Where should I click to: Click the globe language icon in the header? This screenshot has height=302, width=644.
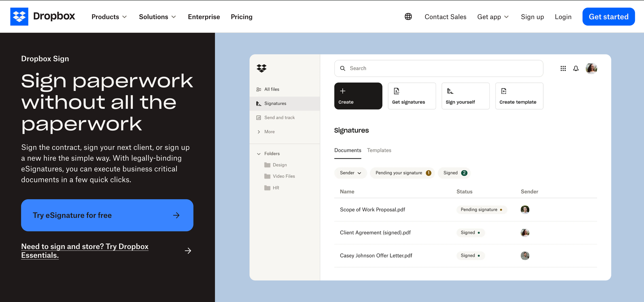(408, 16)
